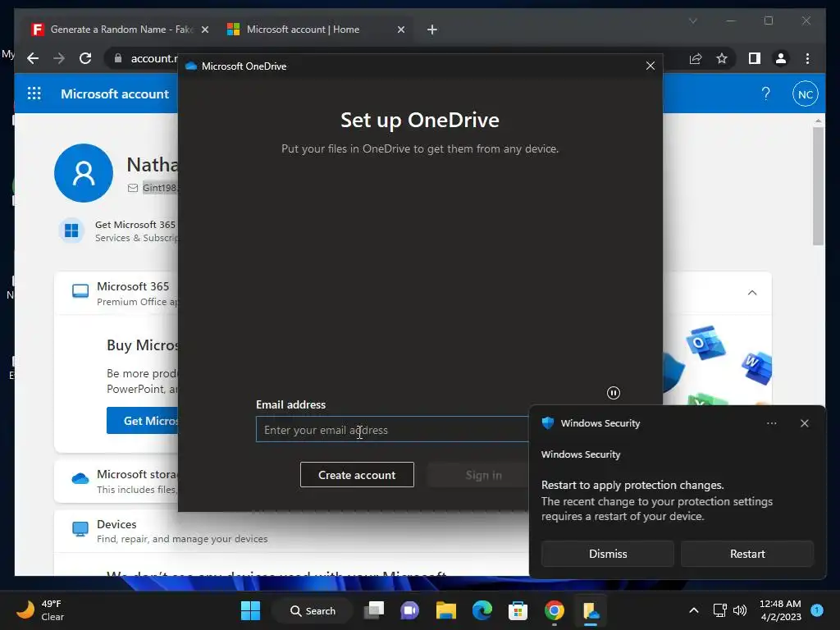
Task: Click Create account button
Action: click(357, 475)
